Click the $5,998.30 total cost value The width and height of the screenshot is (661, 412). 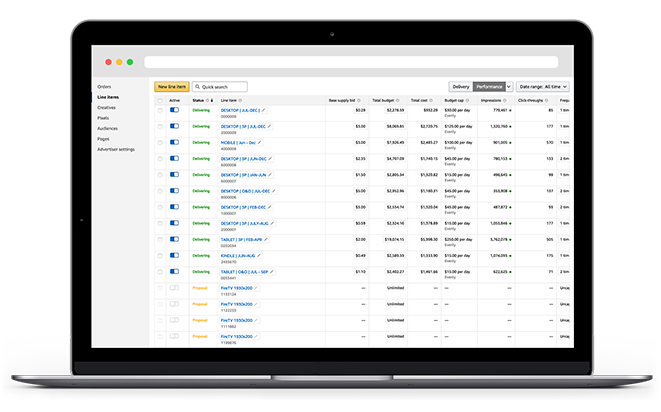tap(429, 240)
